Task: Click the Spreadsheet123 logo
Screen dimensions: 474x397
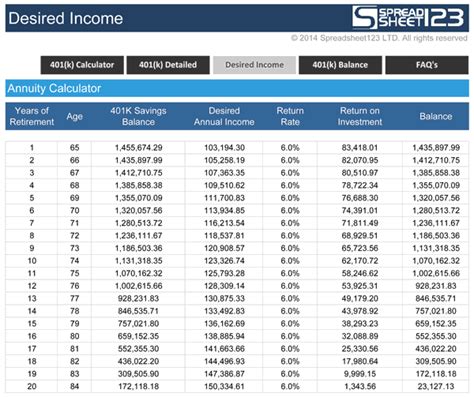Action: click(408, 17)
